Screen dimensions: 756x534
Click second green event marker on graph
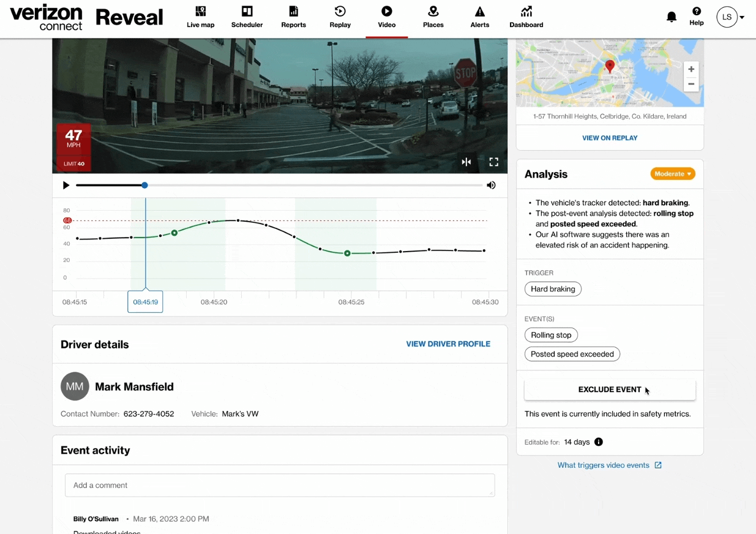(347, 253)
